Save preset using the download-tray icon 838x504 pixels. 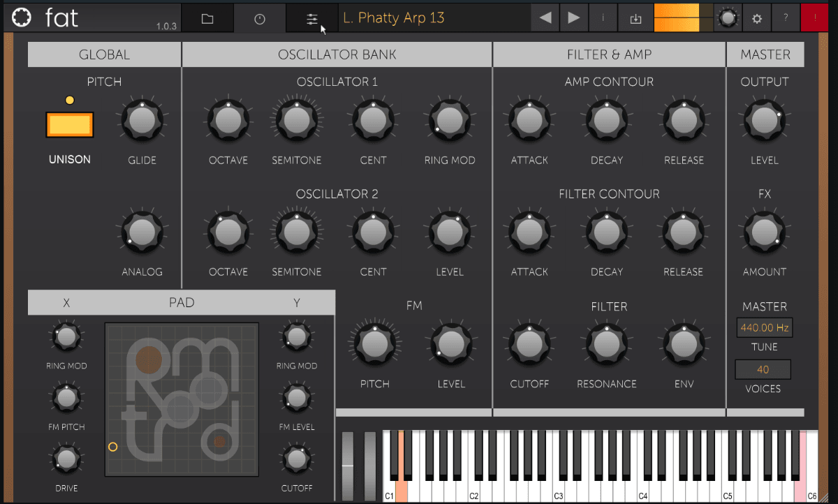(x=635, y=19)
